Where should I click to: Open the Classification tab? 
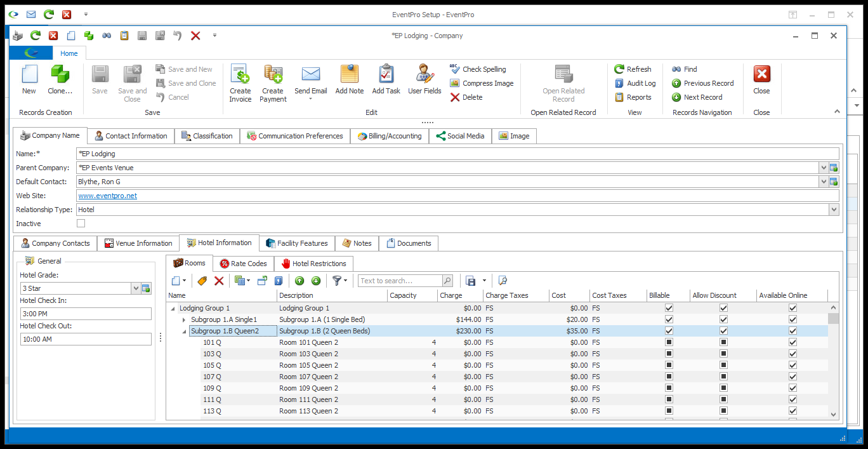(x=207, y=136)
